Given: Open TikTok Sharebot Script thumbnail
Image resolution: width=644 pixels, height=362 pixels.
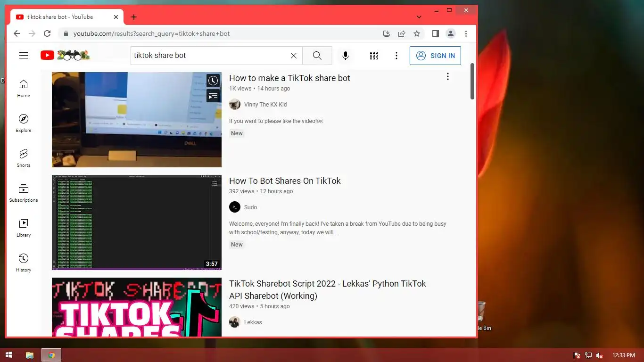Looking at the screenshot, I should pyautogui.click(x=137, y=307).
